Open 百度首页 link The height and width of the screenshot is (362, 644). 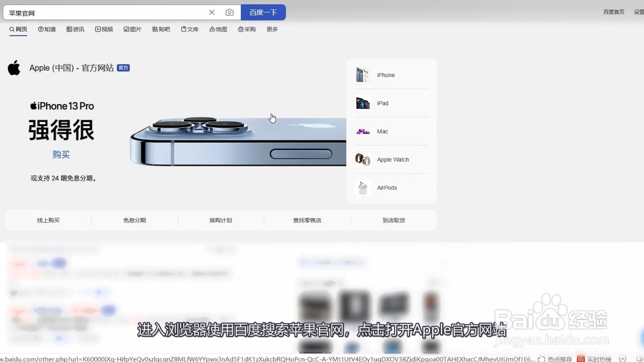click(613, 12)
